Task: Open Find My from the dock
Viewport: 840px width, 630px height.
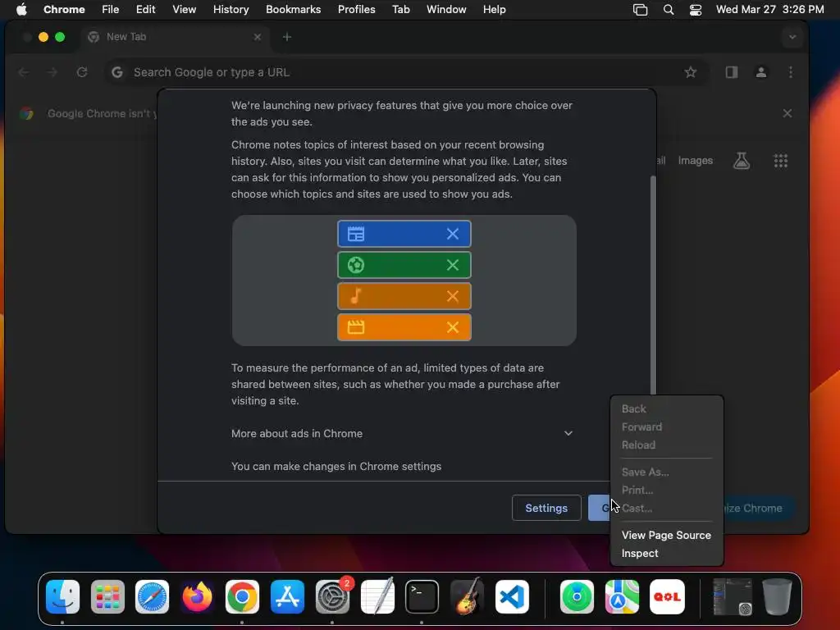Action: pos(577,597)
